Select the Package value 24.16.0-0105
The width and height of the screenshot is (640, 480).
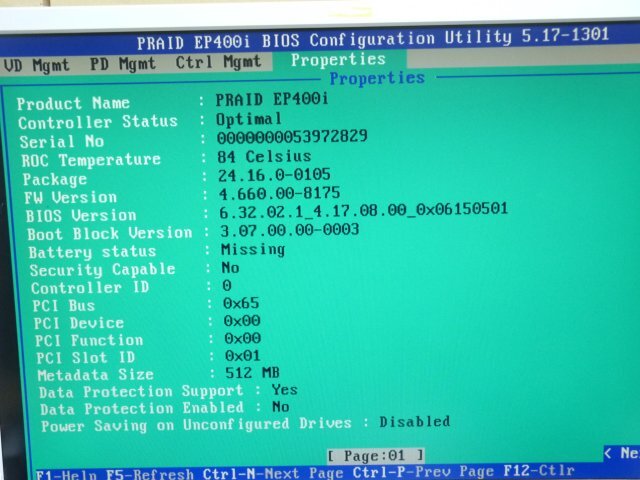point(274,175)
